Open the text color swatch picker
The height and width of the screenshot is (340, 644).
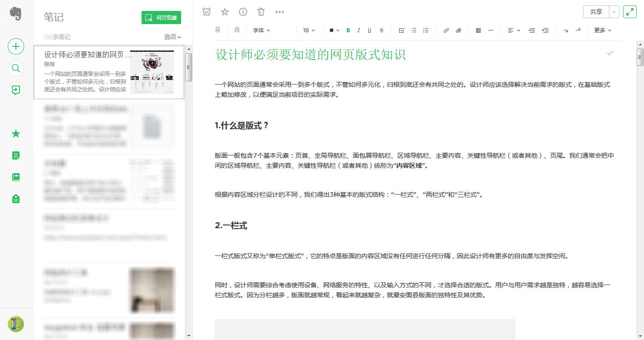335,30
